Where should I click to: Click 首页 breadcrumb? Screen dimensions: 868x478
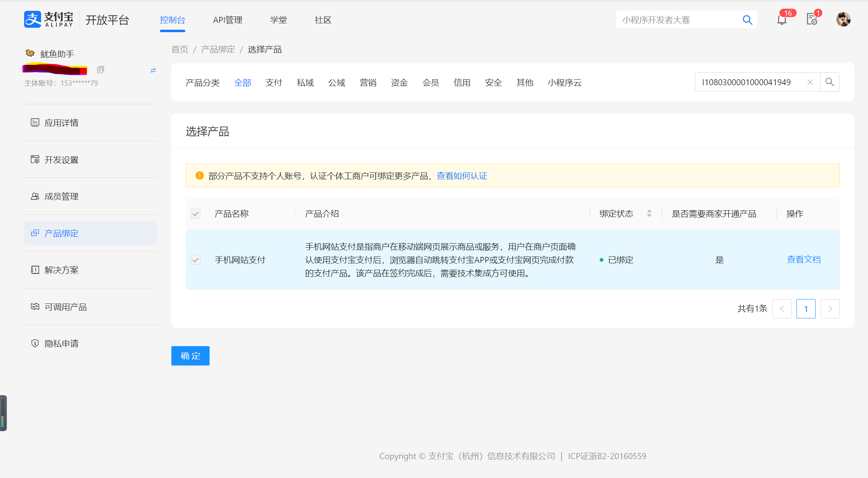pyautogui.click(x=180, y=49)
